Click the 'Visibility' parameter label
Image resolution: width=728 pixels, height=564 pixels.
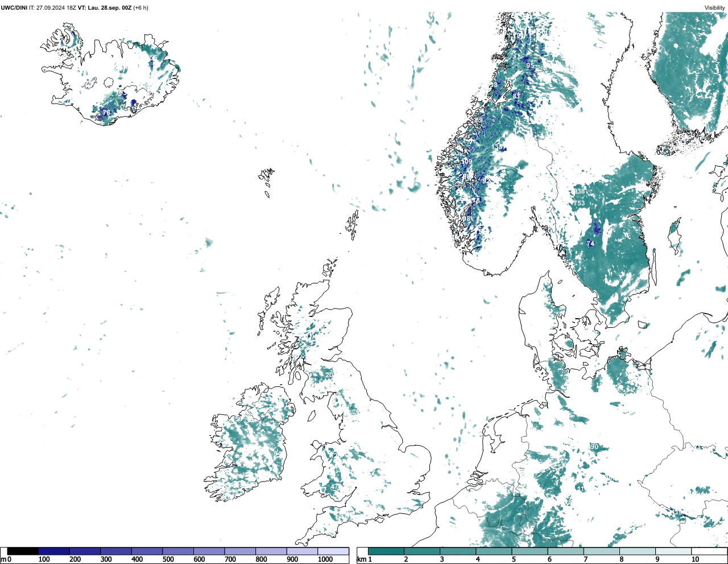(715, 8)
